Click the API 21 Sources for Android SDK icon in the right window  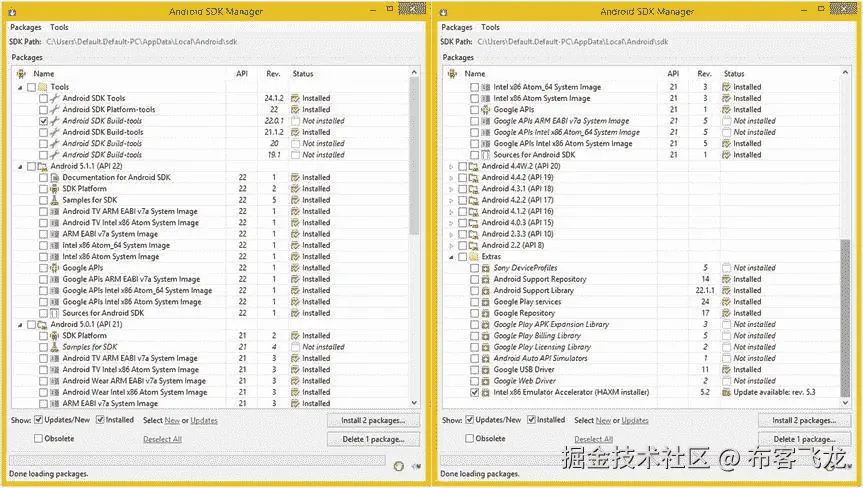[x=485, y=155]
